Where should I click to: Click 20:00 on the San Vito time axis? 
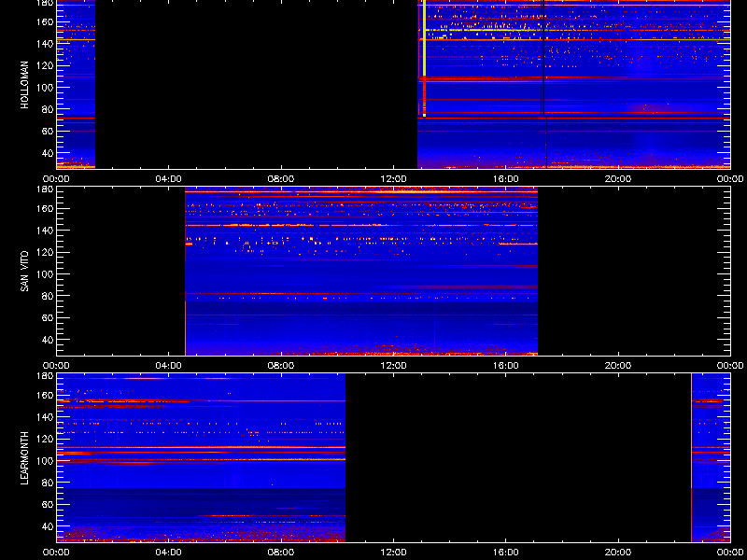618,366
